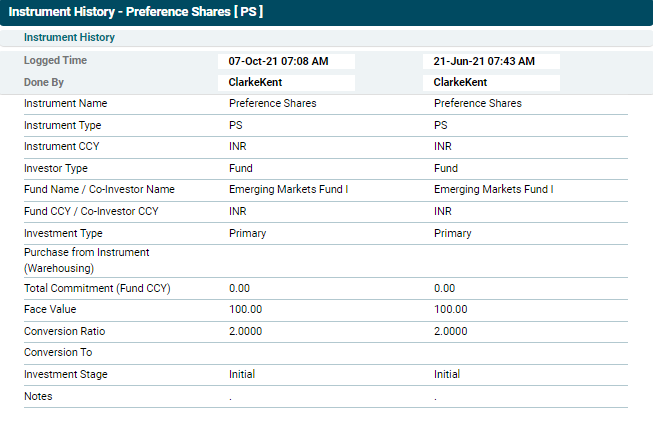Image resolution: width=653 pixels, height=433 pixels.
Task: Click the Instrument CCY label
Action: [x=61, y=147]
